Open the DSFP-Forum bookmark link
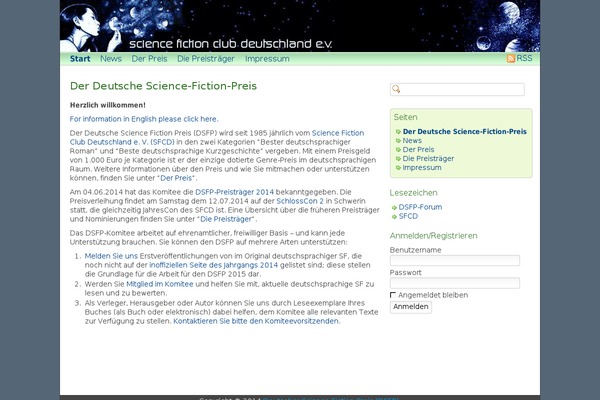The height and width of the screenshot is (400, 600). pos(420,207)
